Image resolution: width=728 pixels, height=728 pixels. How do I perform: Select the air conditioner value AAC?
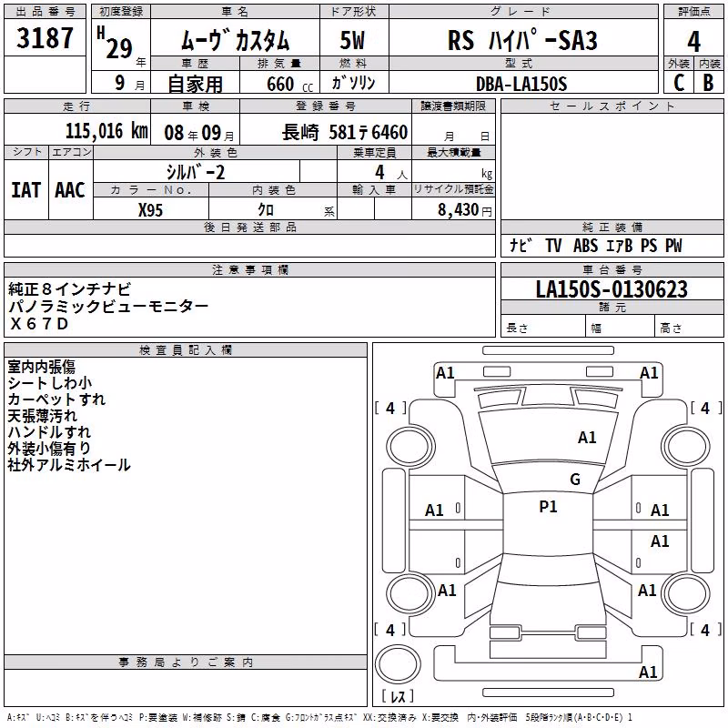click(70, 190)
